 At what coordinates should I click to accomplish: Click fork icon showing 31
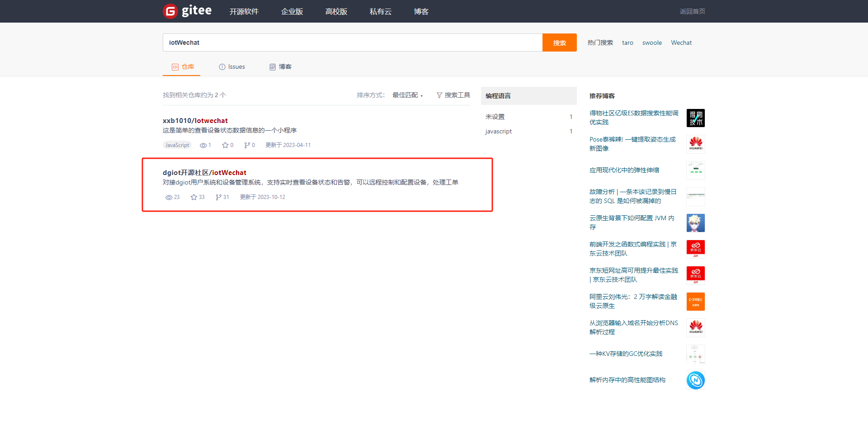(218, 197)
